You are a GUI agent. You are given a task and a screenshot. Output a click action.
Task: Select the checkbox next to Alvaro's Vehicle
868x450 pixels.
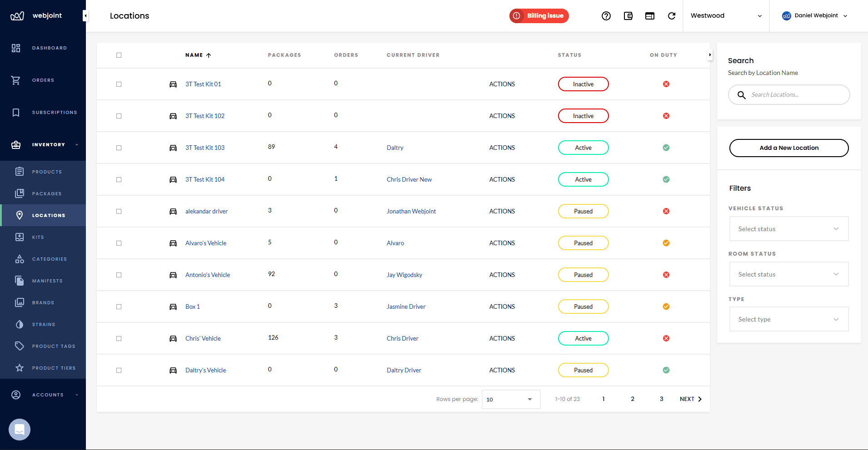[119, 243]
